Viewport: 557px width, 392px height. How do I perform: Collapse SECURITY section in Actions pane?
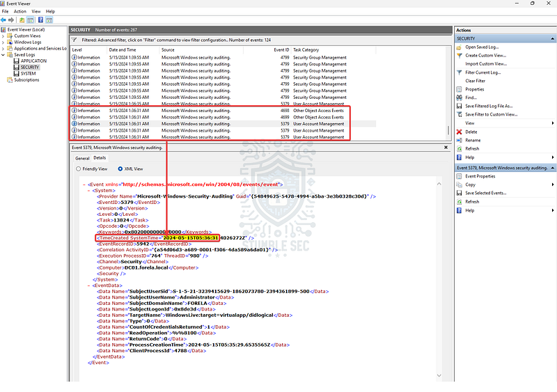click(552, 39)
